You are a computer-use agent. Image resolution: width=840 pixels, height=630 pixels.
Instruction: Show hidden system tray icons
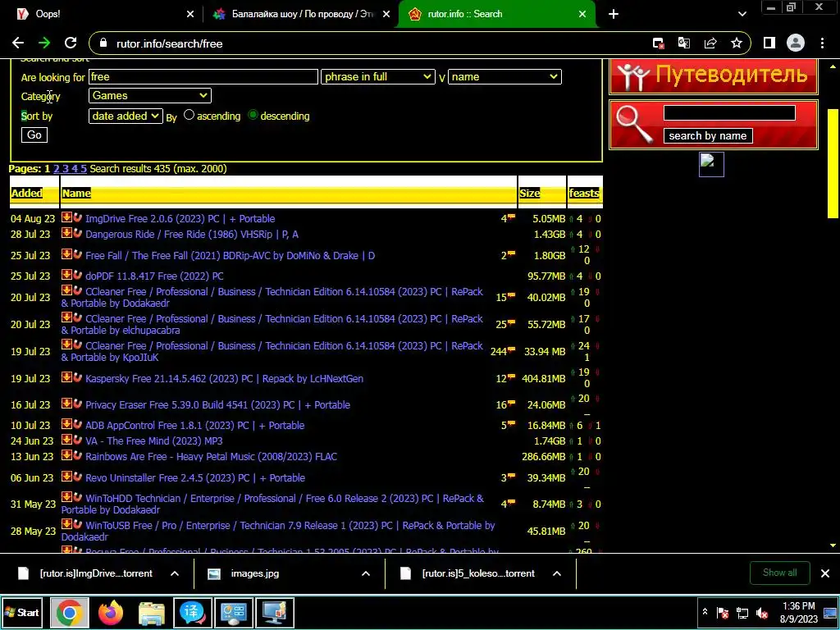pyautogui.click(x=705, y=612)
